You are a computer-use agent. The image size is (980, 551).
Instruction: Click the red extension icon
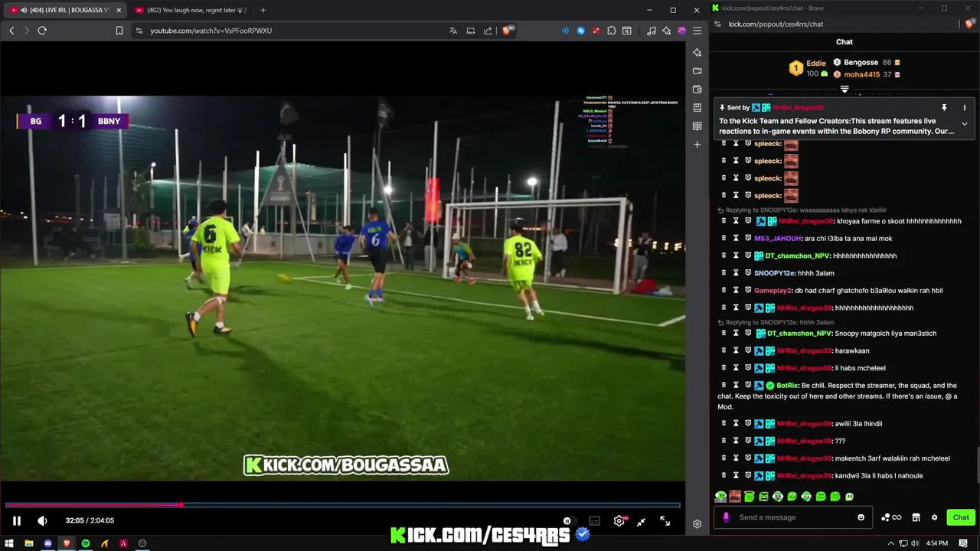tap(596, 31)
